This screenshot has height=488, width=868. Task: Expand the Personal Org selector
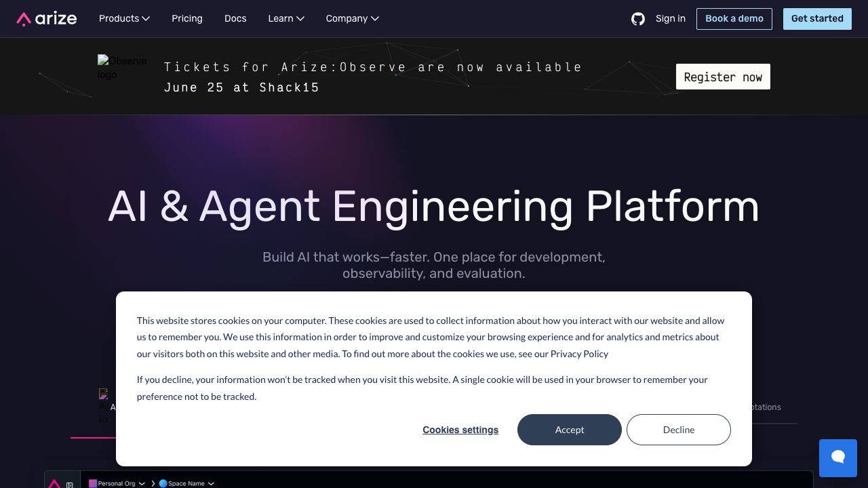click(117, 483)
